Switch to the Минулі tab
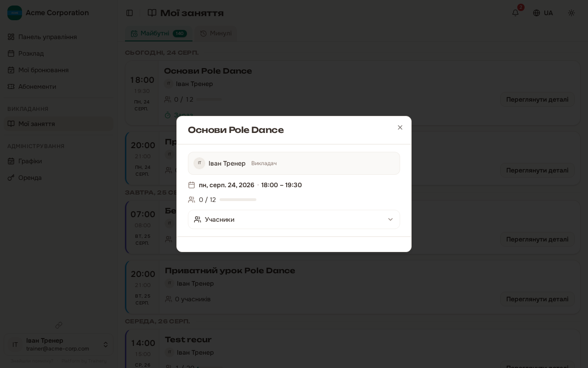The image size is (588, 368). (x=216, y=33)
